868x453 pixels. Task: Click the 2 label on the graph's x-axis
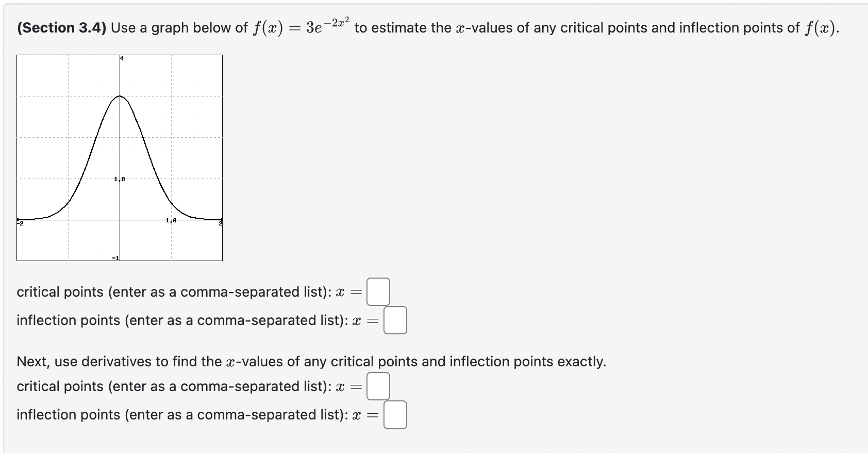[x=221, y=222]
